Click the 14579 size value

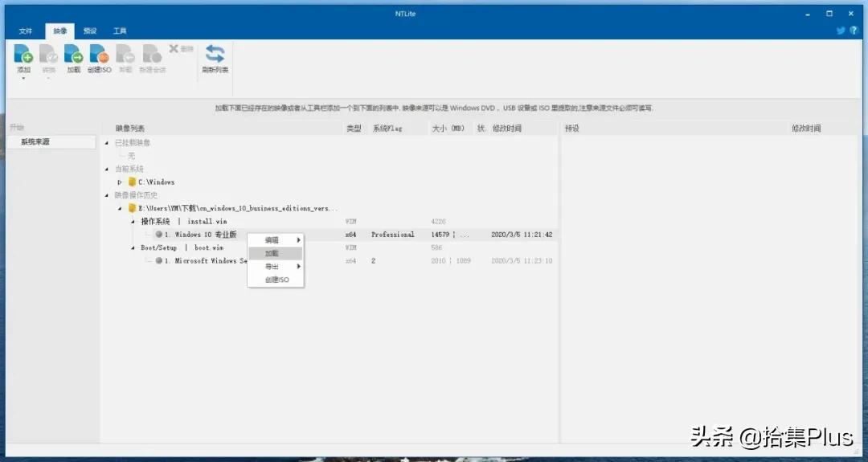(440, 235)
